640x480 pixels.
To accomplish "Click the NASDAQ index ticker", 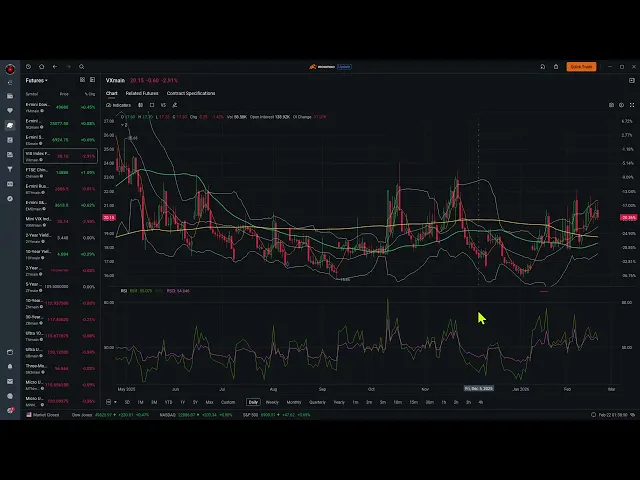I will [196, 415].
